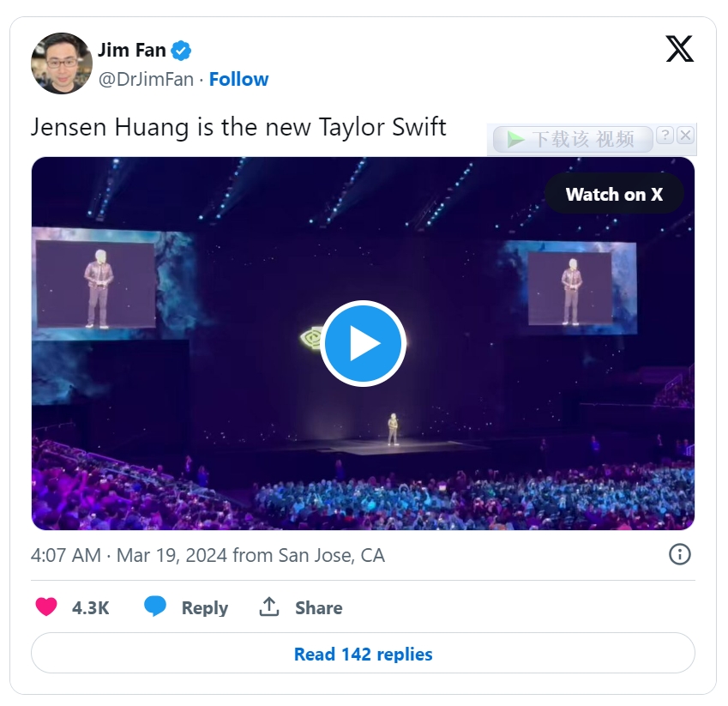Image resolution: width=728 pixels, height=706 pixels.
Task: Click the Share text label
Action: (x=318, y=608)
